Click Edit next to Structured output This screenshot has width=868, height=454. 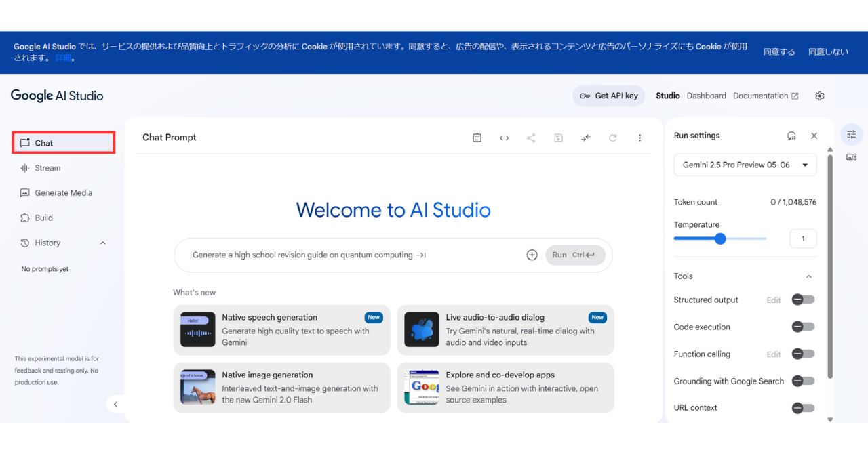tap(774, 300)
